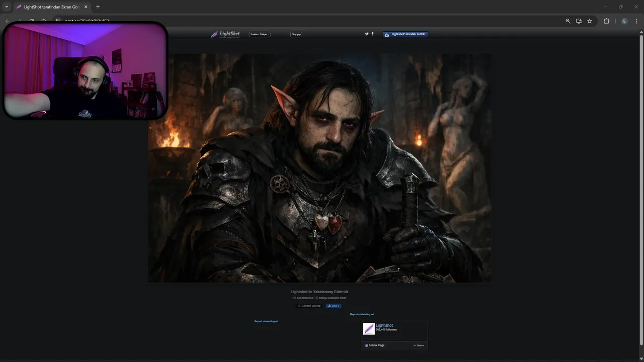644x362 pixels.
Task: Click the kötüye kullanım bildir link
Action: 331,298
